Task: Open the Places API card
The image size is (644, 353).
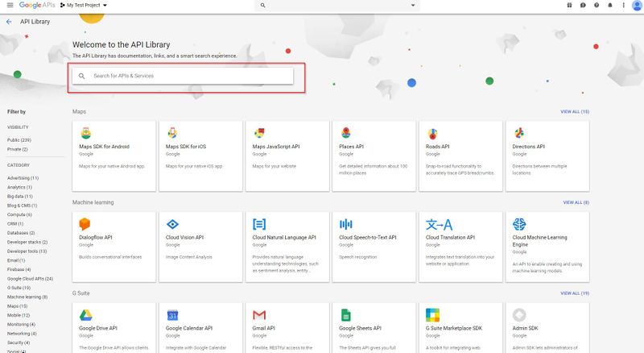Action: [374, 155]
